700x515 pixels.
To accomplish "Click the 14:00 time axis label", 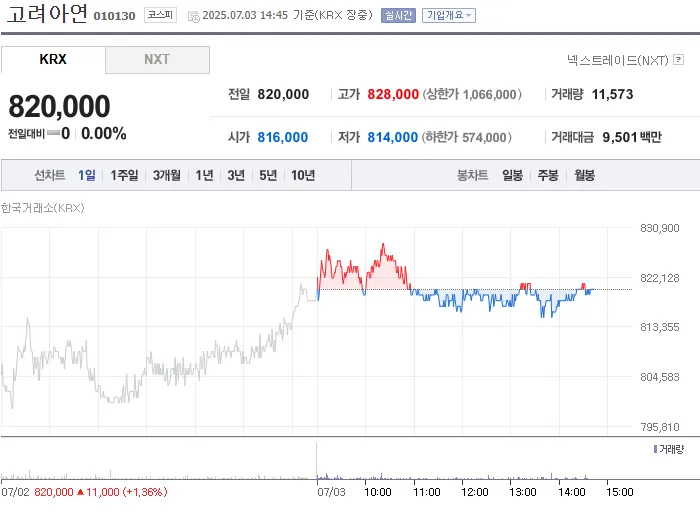I will point(571,492).
